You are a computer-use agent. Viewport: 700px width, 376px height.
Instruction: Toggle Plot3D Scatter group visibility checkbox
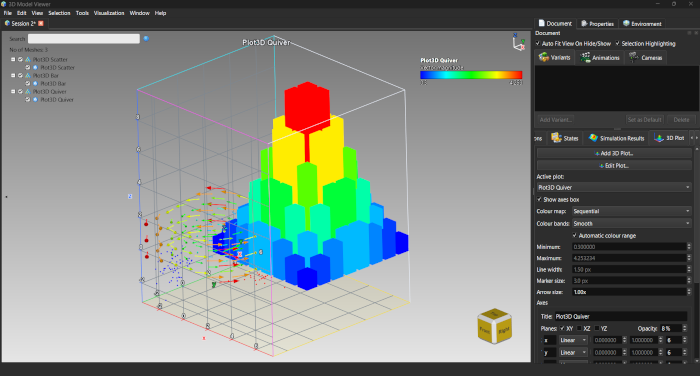(20, 59)
